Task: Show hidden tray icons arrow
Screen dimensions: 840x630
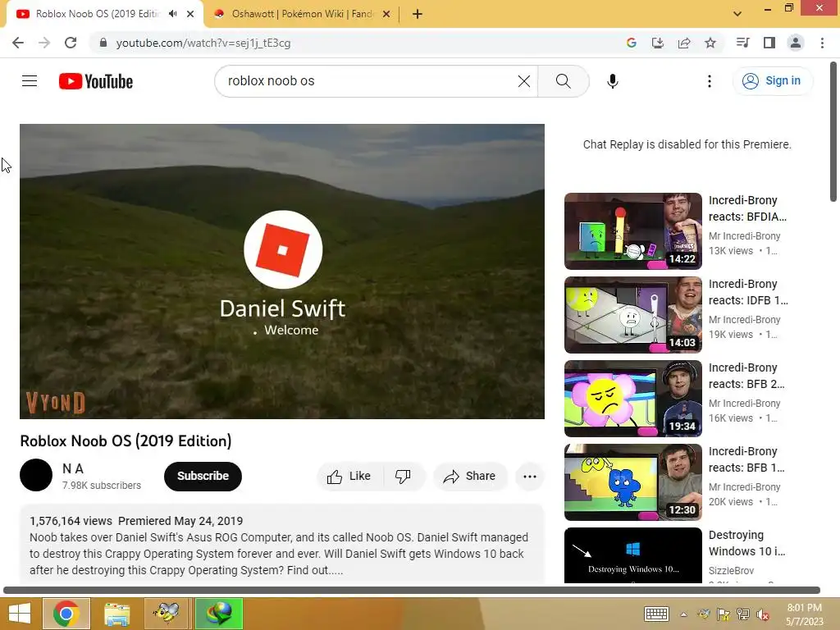Action: [x=683, y=614]
